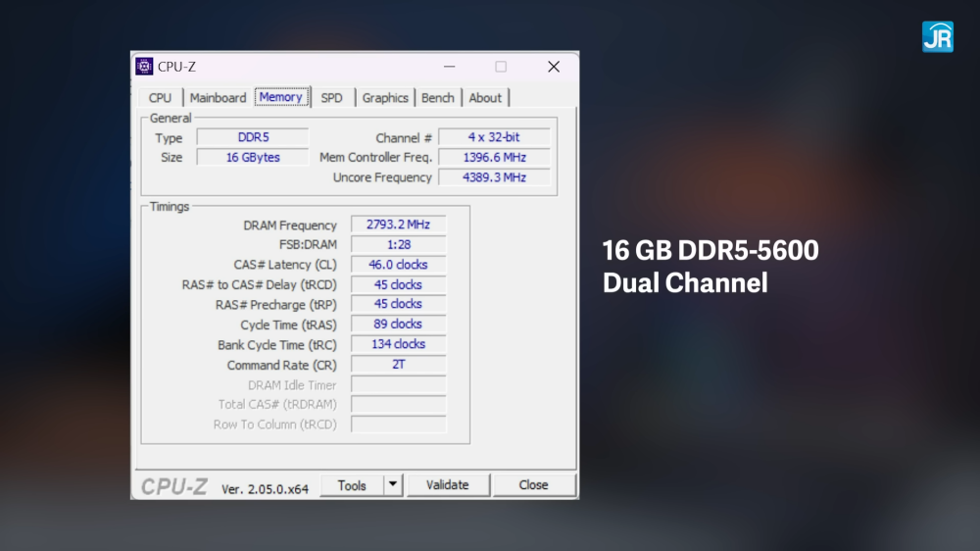Click the empty Total CAS# (tRDRAM) field
The width and height of the screenshot is (980, 551).
click(x=398, y=404)
